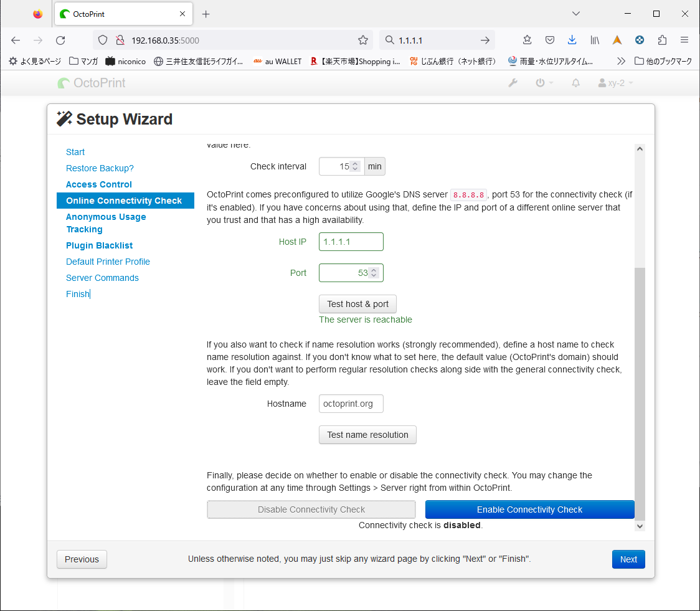
Task: Click the bookmark tray star icon in toolbar
Action: 527,40
